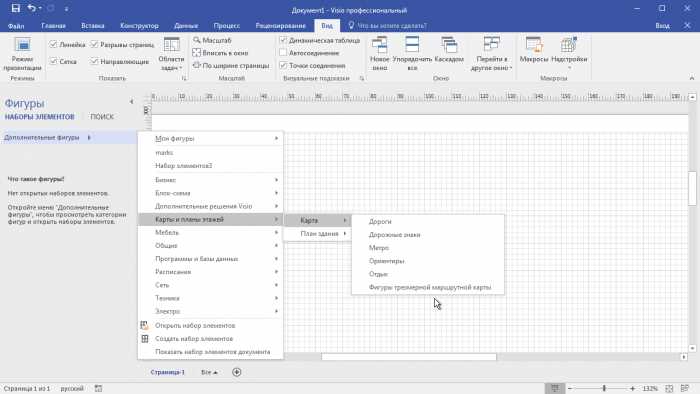Image resolution: width=700 pixels, height=394 pixels.
Task: Click the Undo arrow icon
Action: (x=31, y=8)
